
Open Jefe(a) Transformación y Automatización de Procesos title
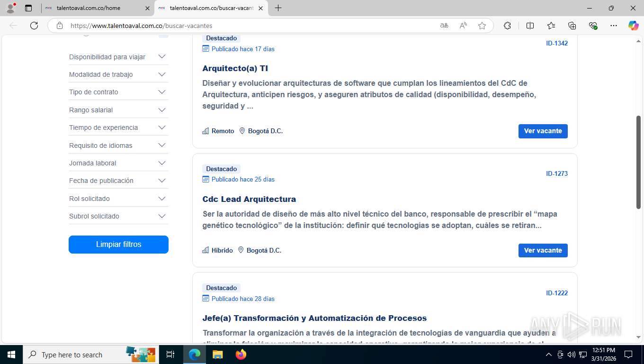point(314,318)
